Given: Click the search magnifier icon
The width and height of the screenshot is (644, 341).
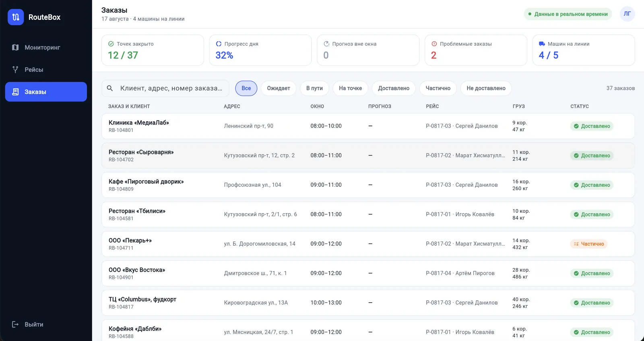Looking at the screenshot, I should (x=110, y=88).
